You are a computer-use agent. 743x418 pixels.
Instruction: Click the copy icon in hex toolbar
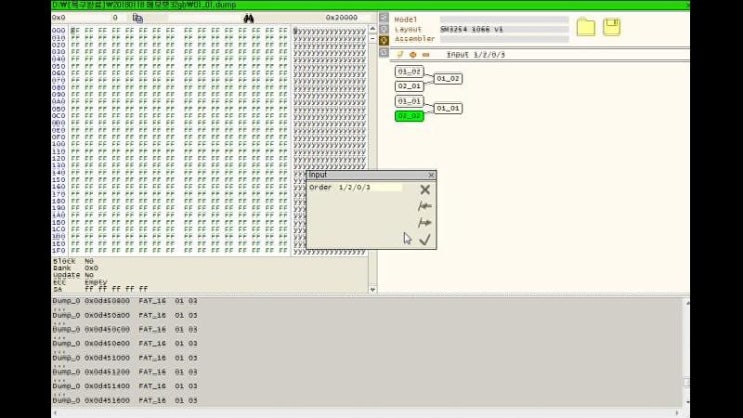137,18
